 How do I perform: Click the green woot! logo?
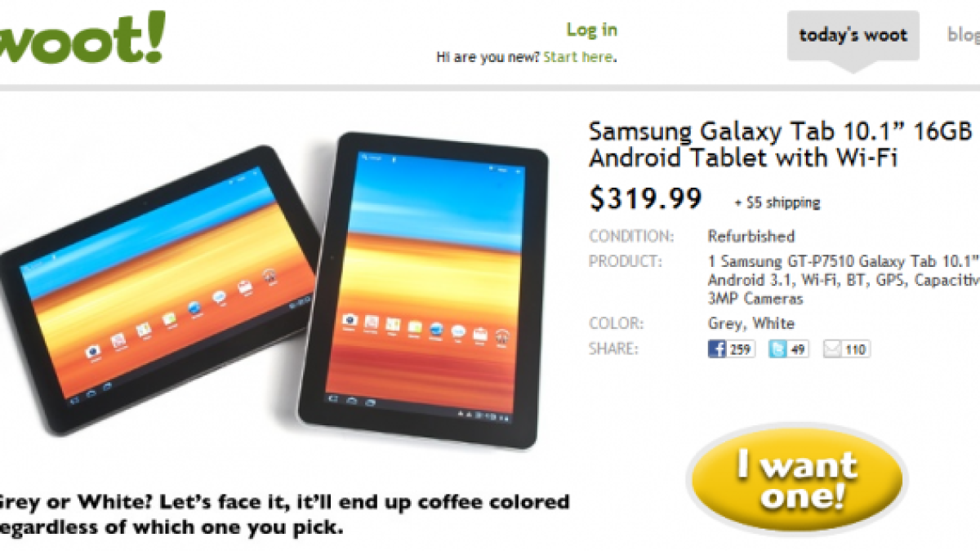81,38
